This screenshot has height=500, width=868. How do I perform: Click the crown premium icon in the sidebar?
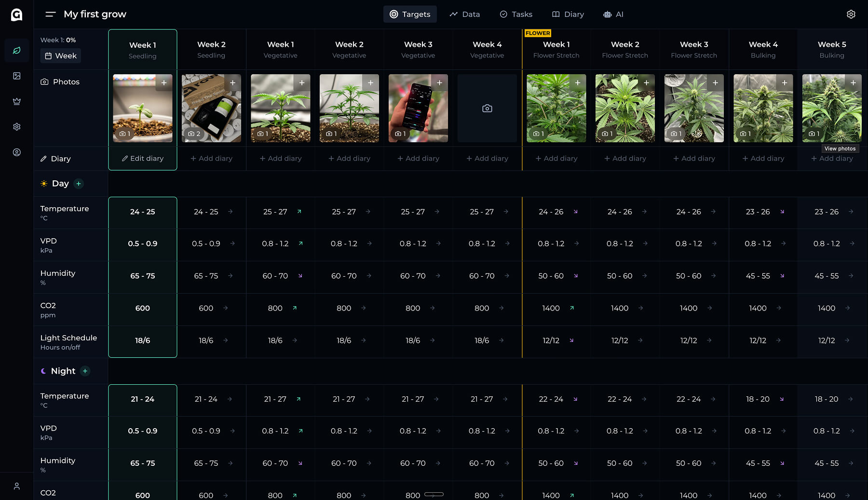(16, 101)
